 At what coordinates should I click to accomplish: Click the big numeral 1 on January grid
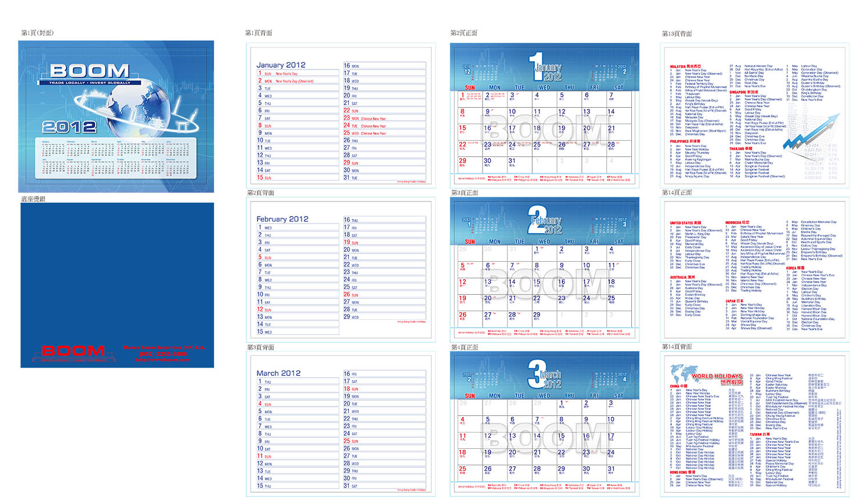coord(536,66)
